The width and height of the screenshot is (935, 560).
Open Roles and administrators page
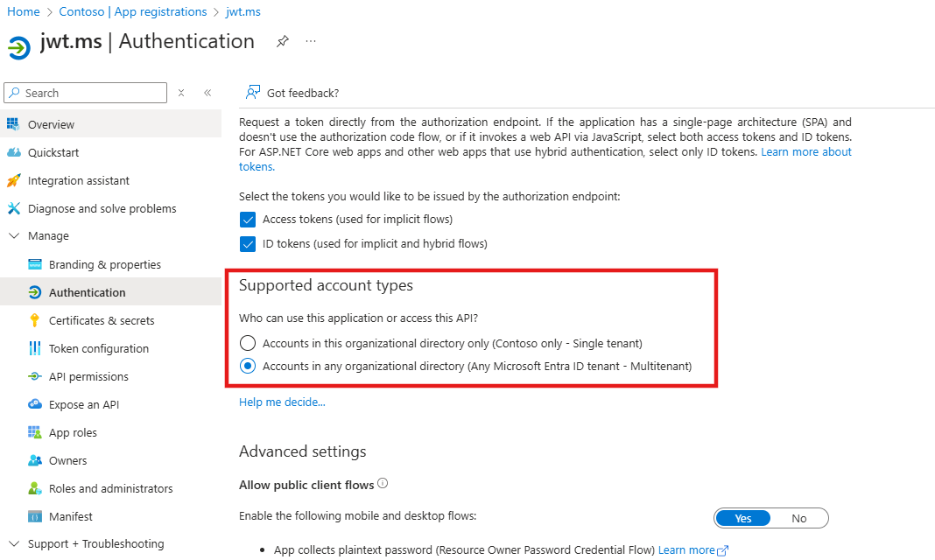110,488
